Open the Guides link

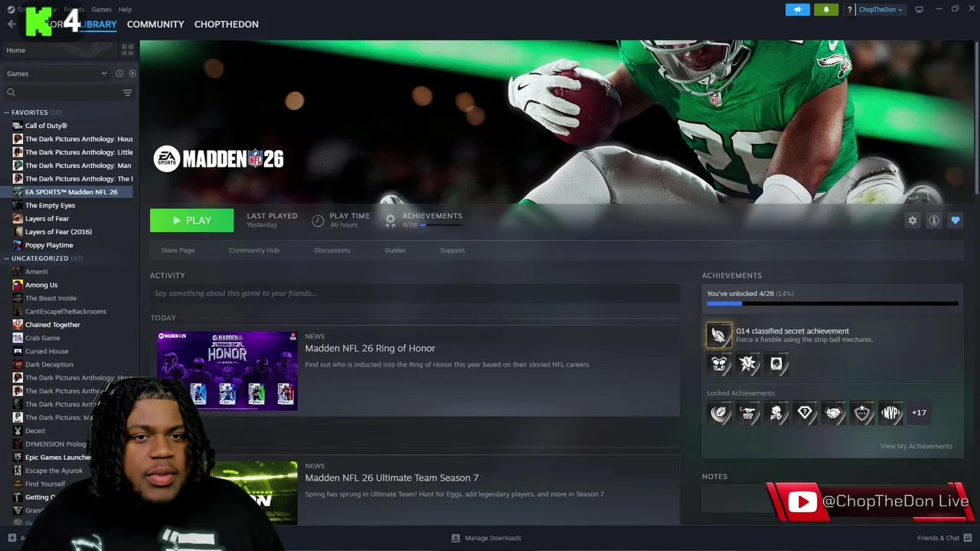coord(395,250)
